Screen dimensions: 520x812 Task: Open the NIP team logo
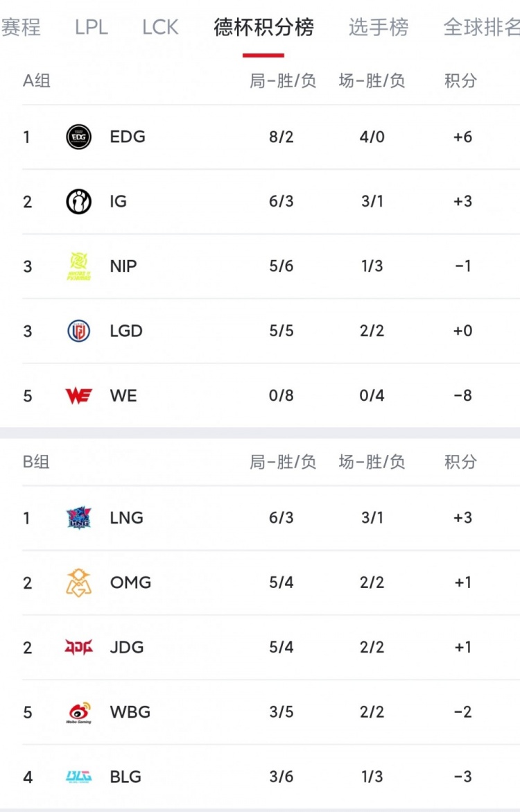pyautogui.click(x=78, y=266)
